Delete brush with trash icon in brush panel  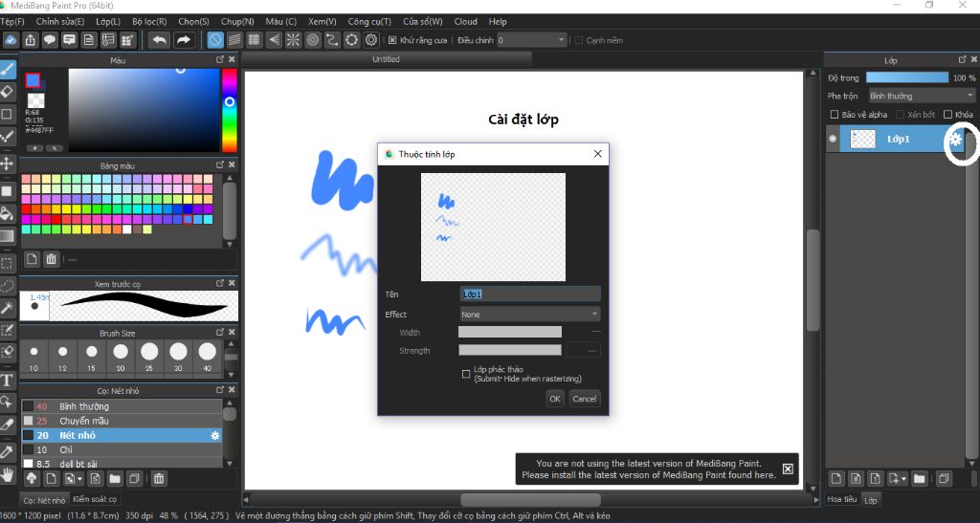pos(159,479)
